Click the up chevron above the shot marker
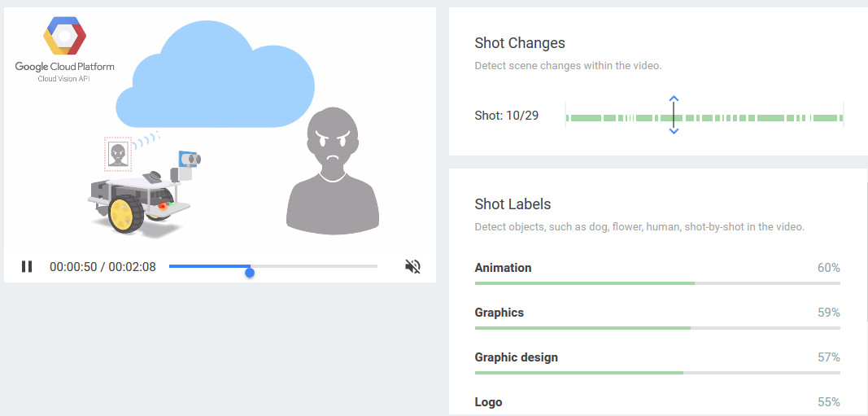The height and width of the screenshot is (416, 868). click(674, 99)
